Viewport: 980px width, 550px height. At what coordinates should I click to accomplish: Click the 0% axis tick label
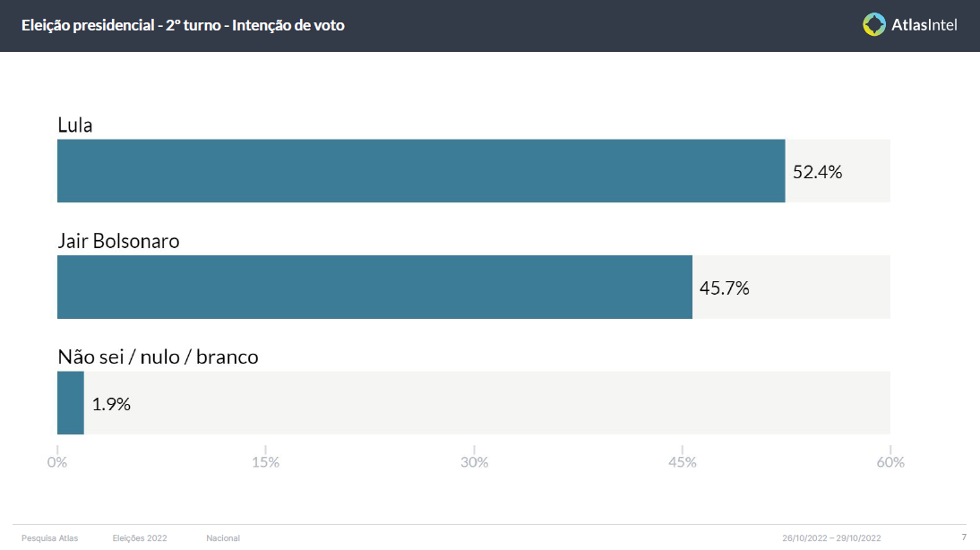pos(57,462)
